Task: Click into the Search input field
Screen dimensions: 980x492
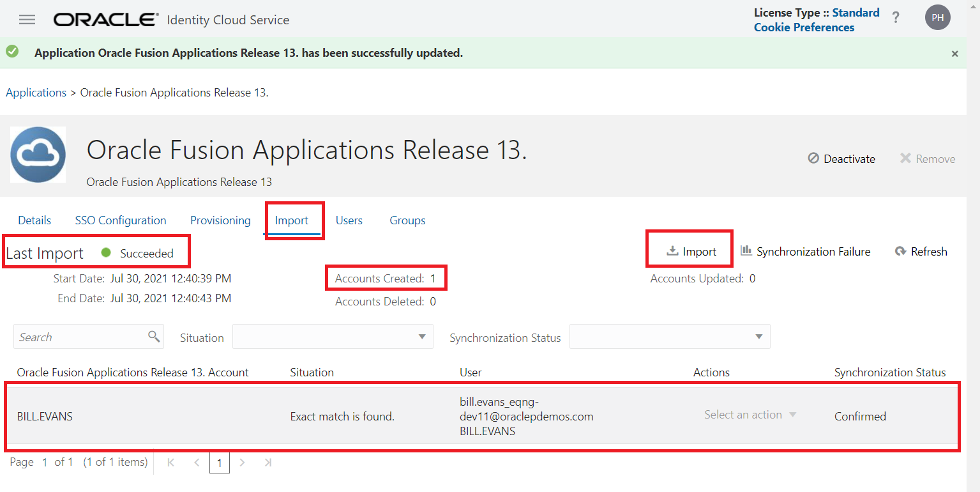Action: click(x=80, y=337)
